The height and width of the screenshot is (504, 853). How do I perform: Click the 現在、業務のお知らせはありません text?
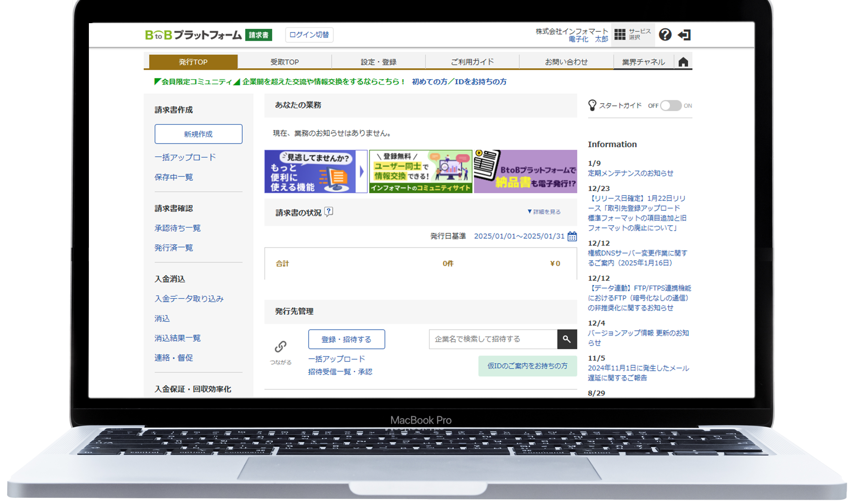click(x=332, y=133)
